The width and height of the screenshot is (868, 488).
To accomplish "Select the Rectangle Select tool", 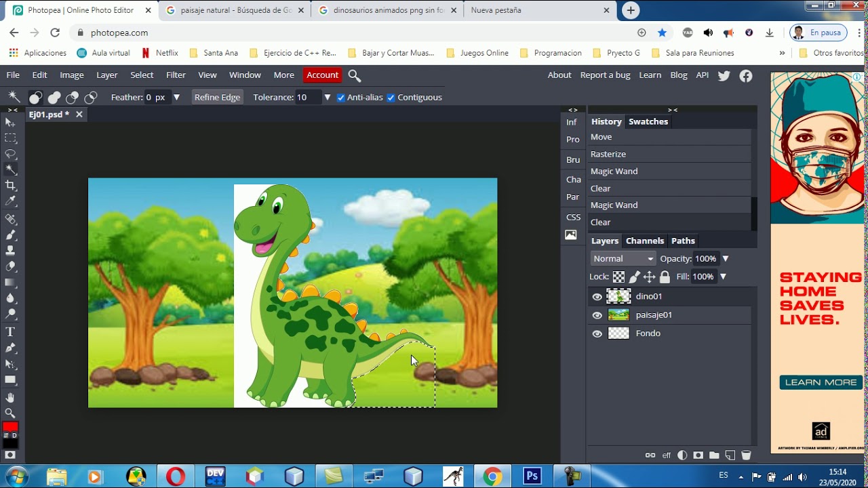I will click(x=10, y=138).
